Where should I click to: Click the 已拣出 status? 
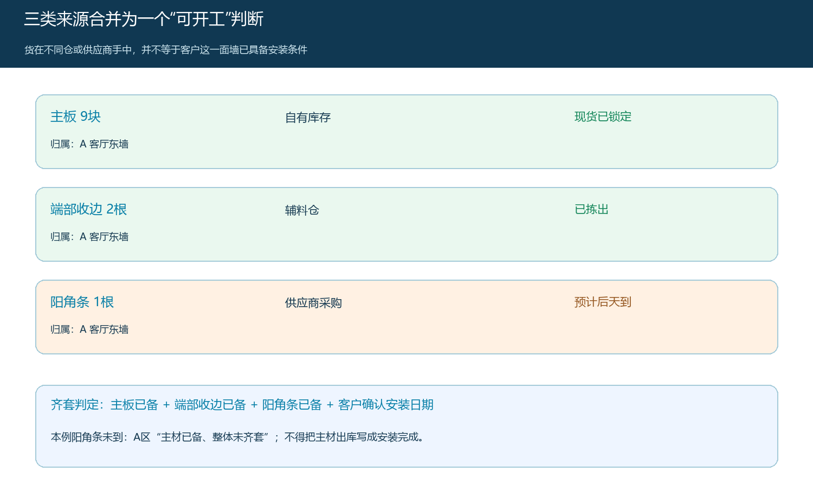(x=591, y=209)
